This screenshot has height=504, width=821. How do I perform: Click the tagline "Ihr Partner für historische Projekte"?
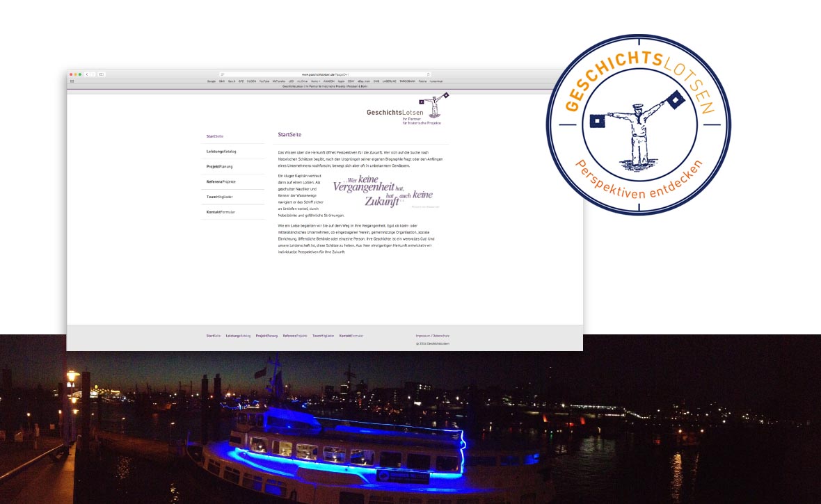coord(422,121)
